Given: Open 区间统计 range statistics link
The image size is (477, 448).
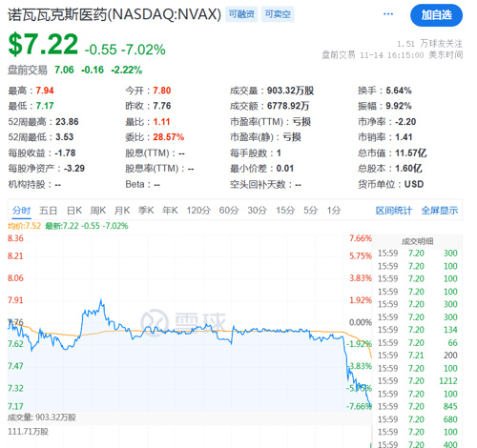Looking at the screenshot, I should (394, 211).
